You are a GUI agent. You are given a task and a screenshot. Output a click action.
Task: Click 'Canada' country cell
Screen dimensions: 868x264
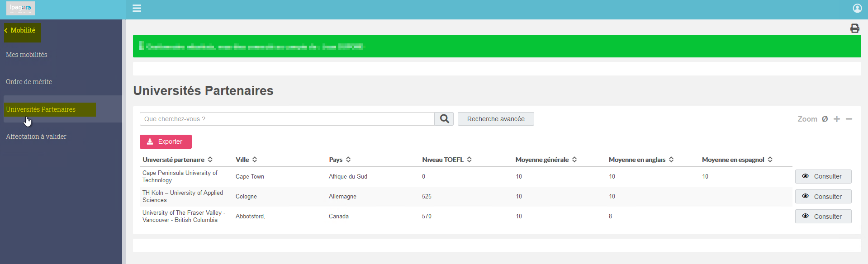tap(339, 217)
